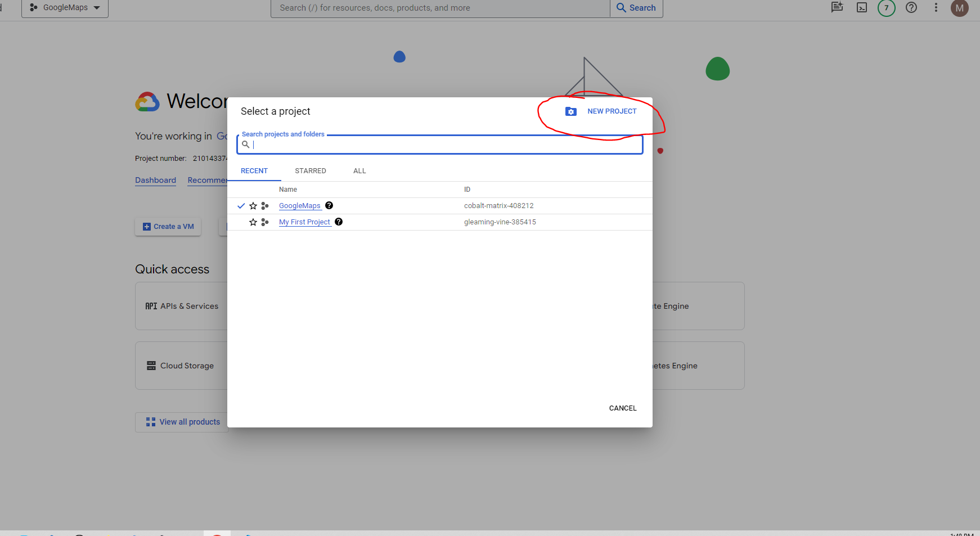Image resolution: width=980 pixels, height=536 pixels.
Task: Switch to the RECENT tab
Action: click(x=254, y=171)
